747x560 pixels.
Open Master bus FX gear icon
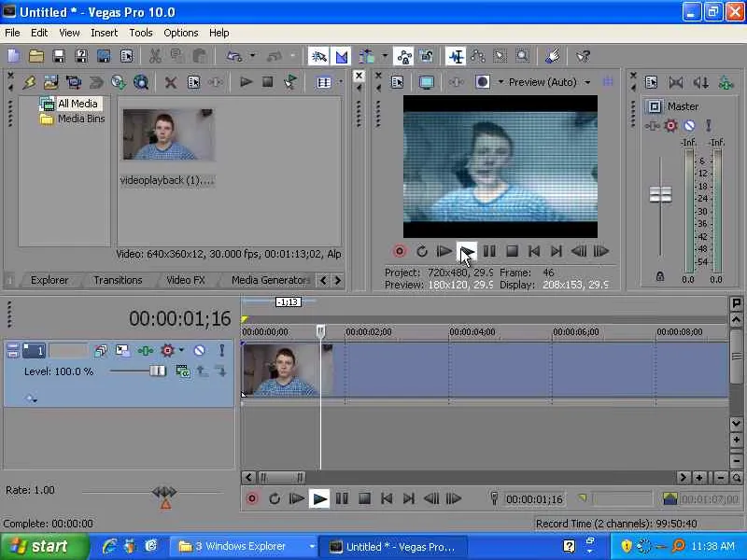pos(670,126)
